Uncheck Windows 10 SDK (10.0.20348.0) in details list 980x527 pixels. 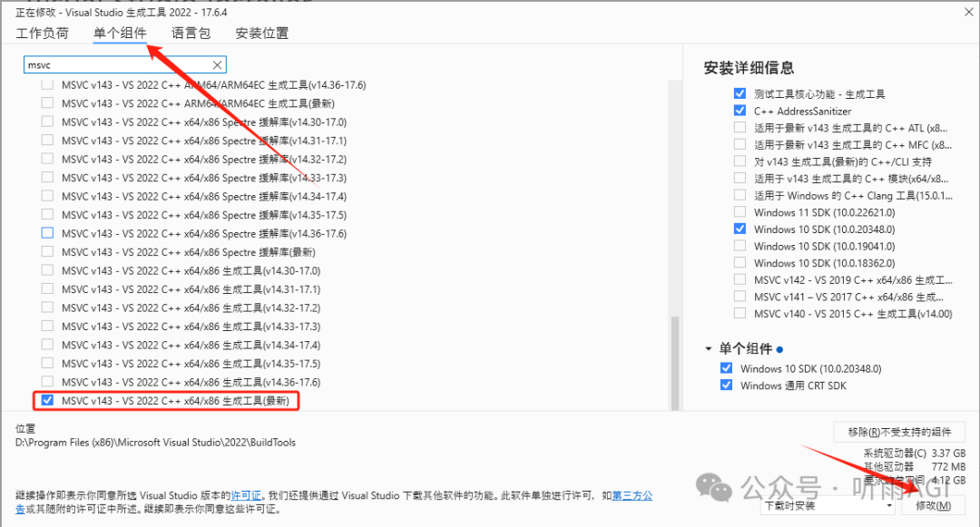point(740,229)
